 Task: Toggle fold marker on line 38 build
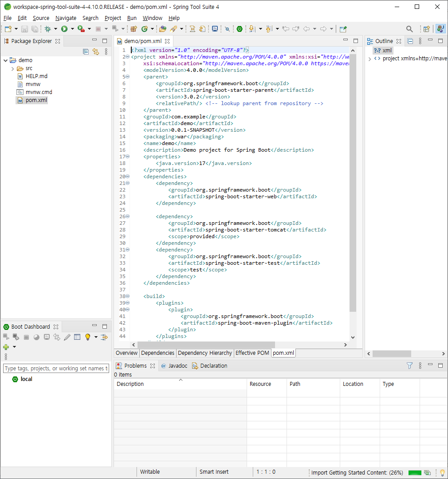click(128, 296)
